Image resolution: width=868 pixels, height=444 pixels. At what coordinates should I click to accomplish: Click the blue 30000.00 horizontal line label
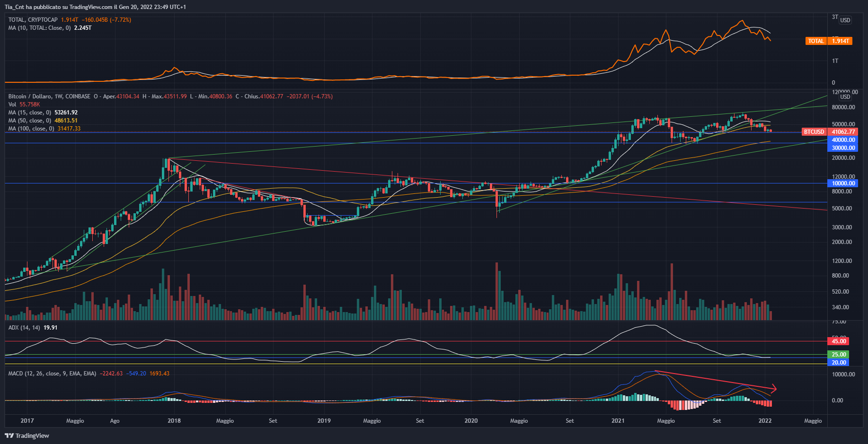842,148
